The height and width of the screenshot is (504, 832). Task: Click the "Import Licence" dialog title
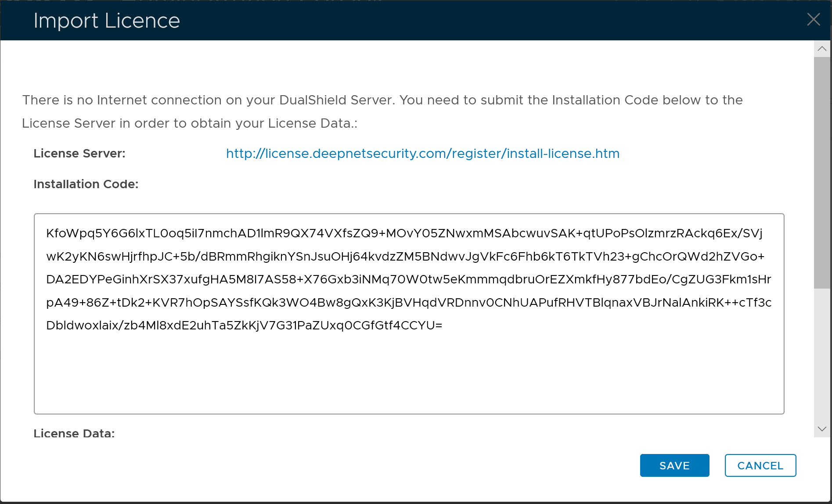[x=107, y=21]
